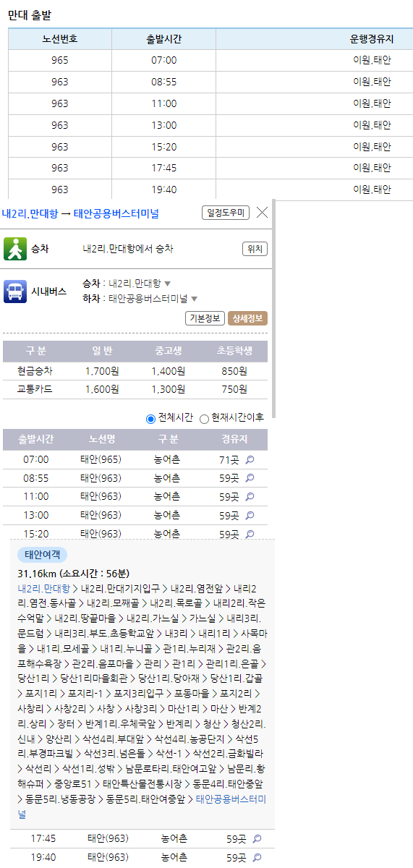
Task: Click the 만대 출발 heading
Action: (x=30, y=14)
